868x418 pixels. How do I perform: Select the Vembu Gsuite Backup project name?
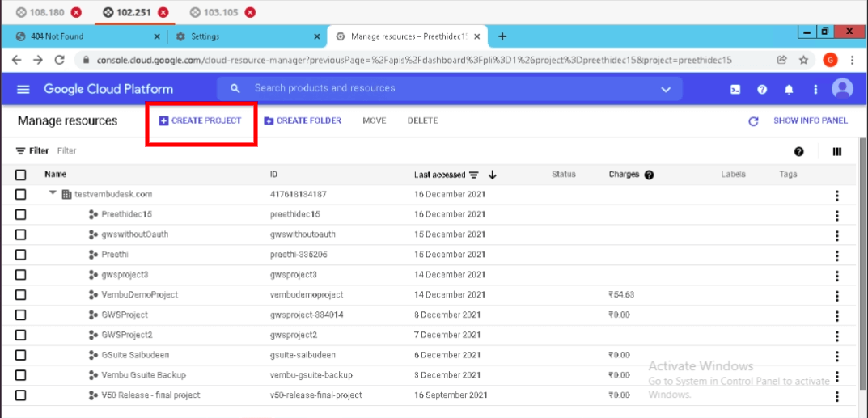144,375
